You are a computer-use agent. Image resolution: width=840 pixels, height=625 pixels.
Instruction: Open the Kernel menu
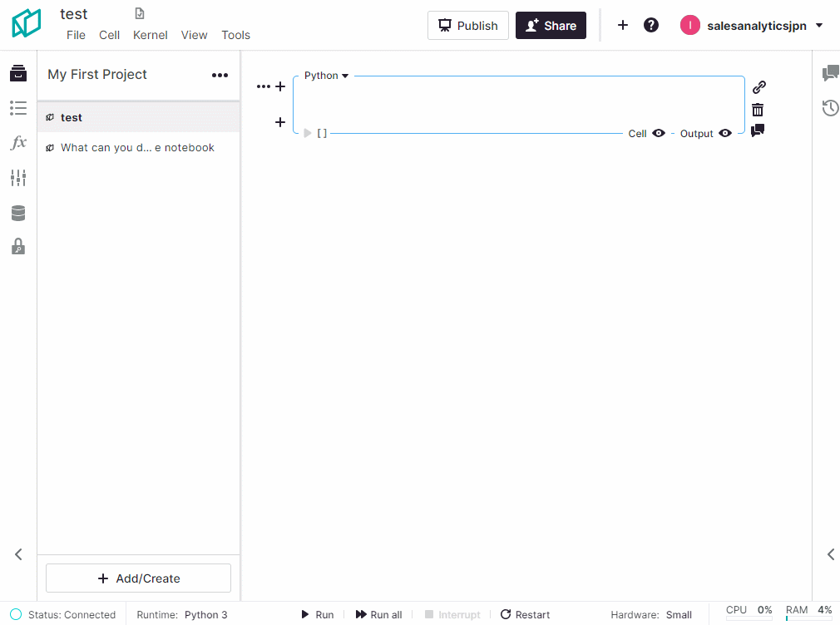pos(151,35)
